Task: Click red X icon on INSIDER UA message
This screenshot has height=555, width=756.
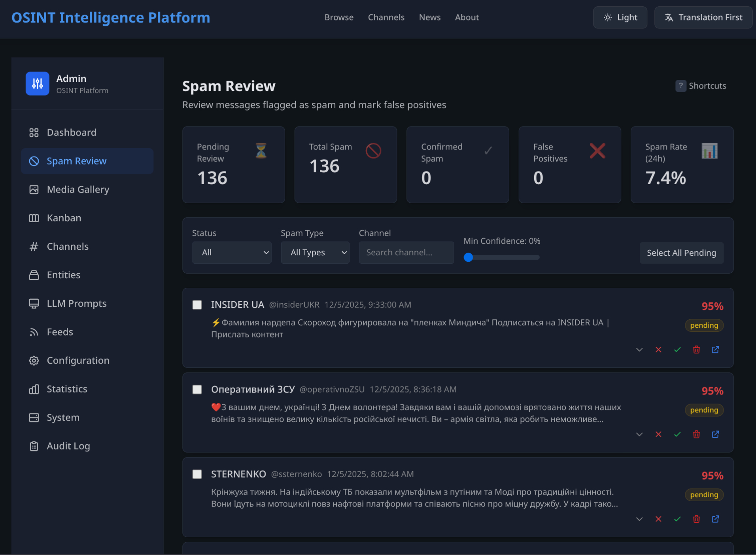Action: [x=658, y=350]
